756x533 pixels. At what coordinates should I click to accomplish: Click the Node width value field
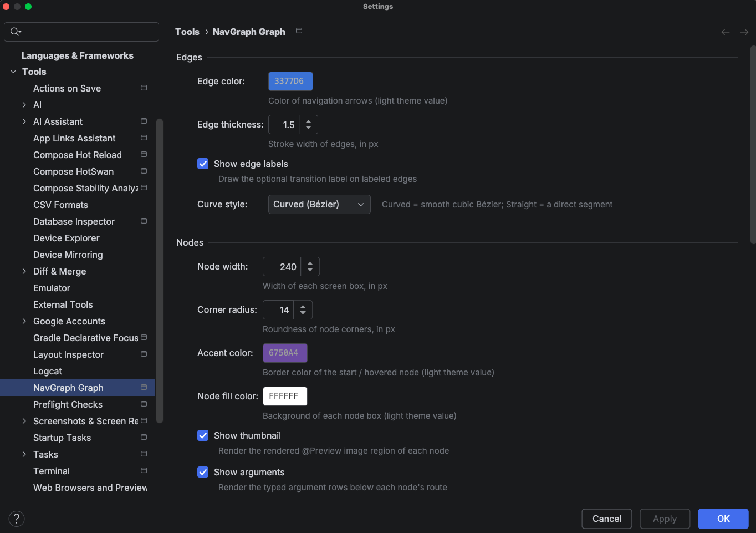(282, 267)
